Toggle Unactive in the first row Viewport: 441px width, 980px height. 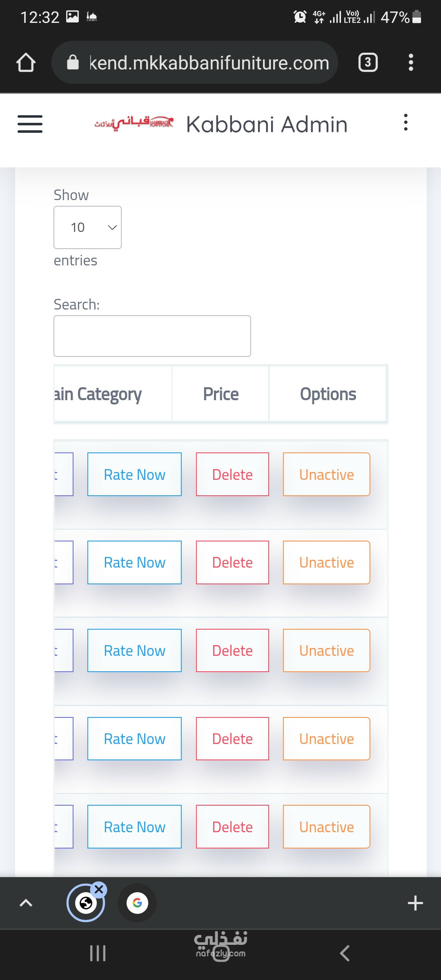pos(327,474)
